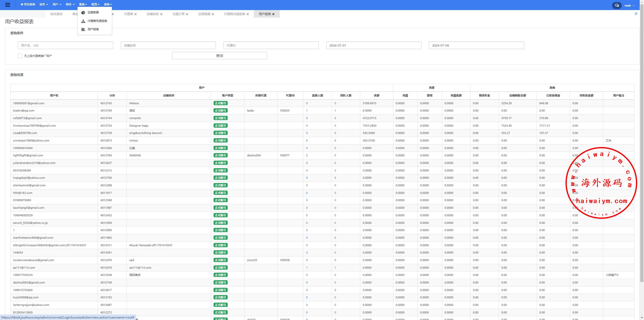
Task: Check the 无上级代理商推广用户 checkbox
Action: 20,56
